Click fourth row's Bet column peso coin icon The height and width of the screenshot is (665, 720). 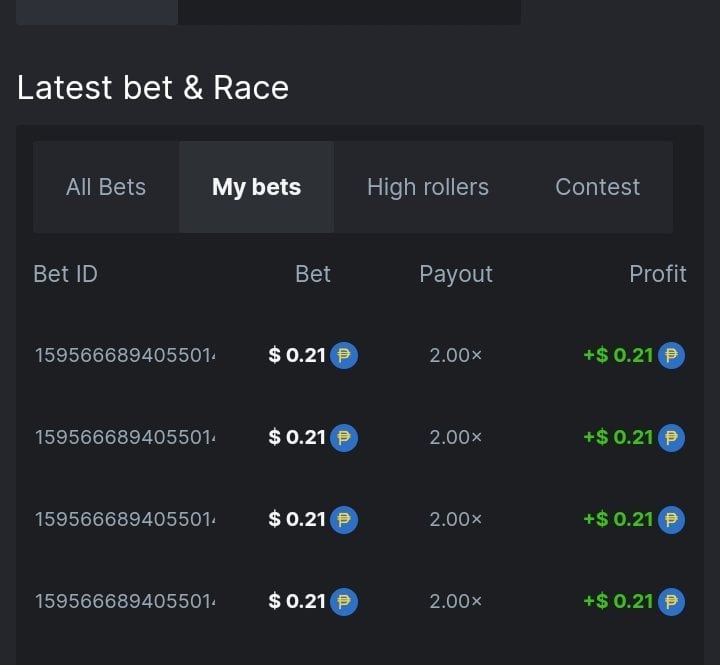[344, 601]
